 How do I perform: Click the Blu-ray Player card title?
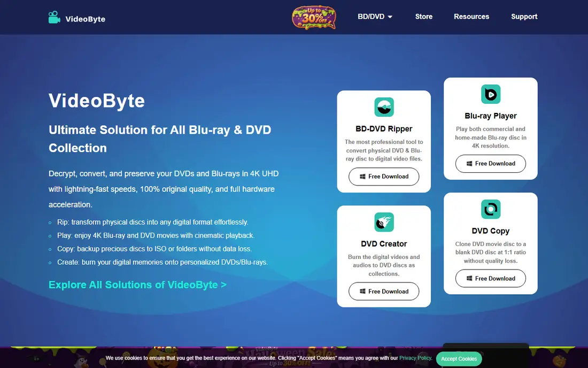(x=491, y=116)
